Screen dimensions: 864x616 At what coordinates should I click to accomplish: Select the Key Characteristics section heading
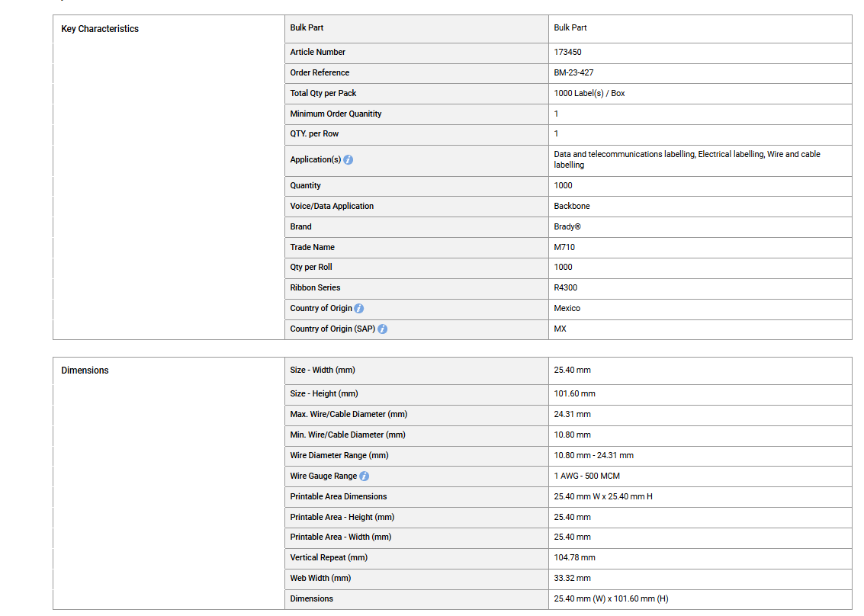100,29
